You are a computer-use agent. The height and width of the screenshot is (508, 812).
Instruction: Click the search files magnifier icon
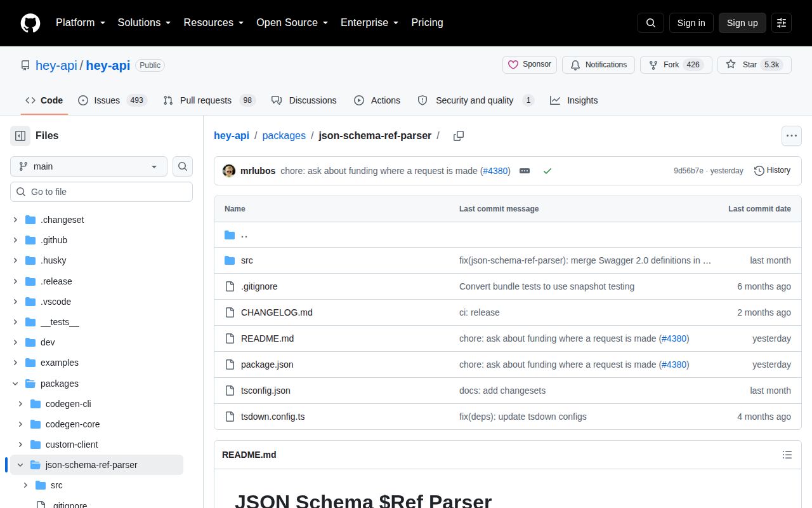183,166
